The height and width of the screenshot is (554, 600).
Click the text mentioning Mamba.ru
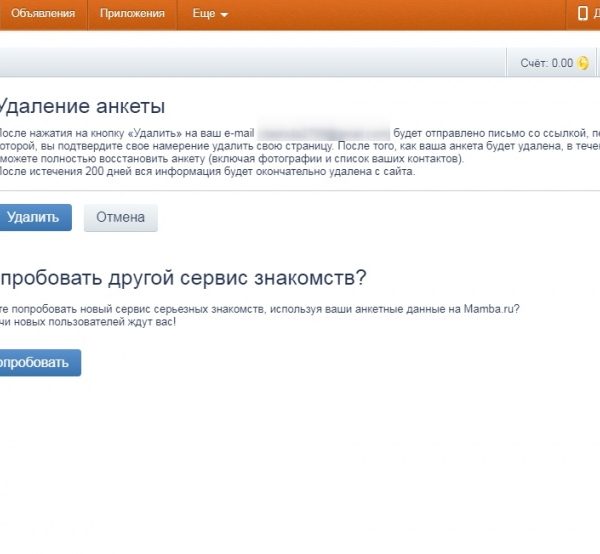tap(259, 309)
